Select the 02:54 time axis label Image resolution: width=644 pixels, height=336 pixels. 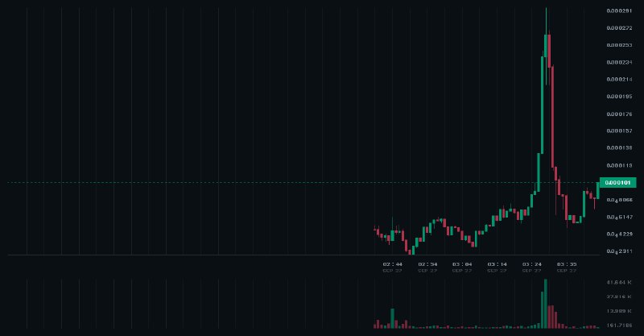click(x=427, y=264)
